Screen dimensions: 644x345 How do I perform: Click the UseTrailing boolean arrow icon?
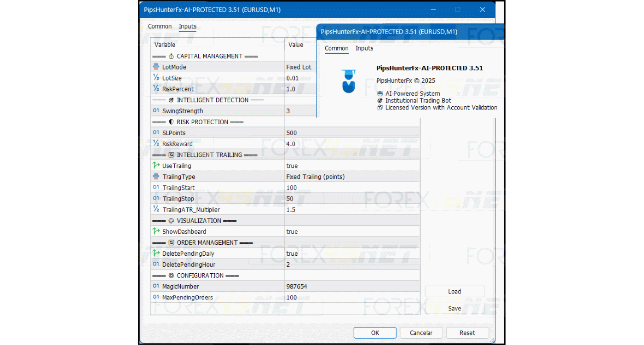click(x=156, y=166)
